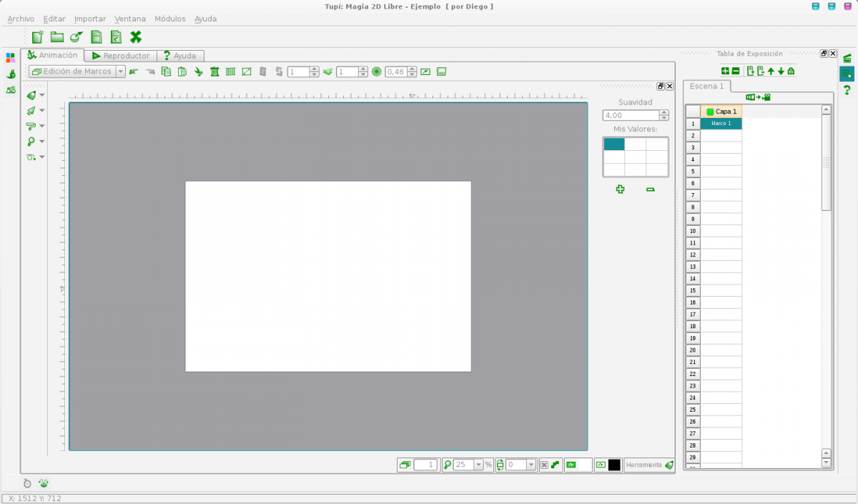858x504 pixels.
Task: Open a project with the folder toolbar icon
Action: [x=56, y=36]
